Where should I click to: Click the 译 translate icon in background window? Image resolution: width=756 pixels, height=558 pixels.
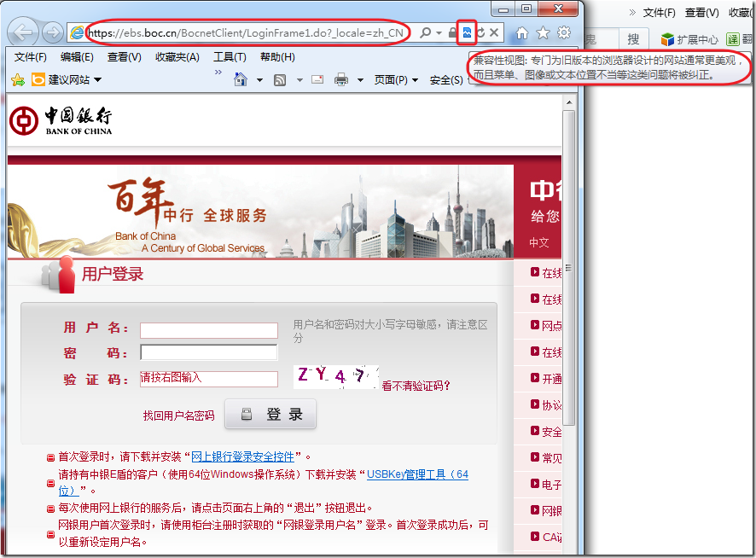(733, 39)
